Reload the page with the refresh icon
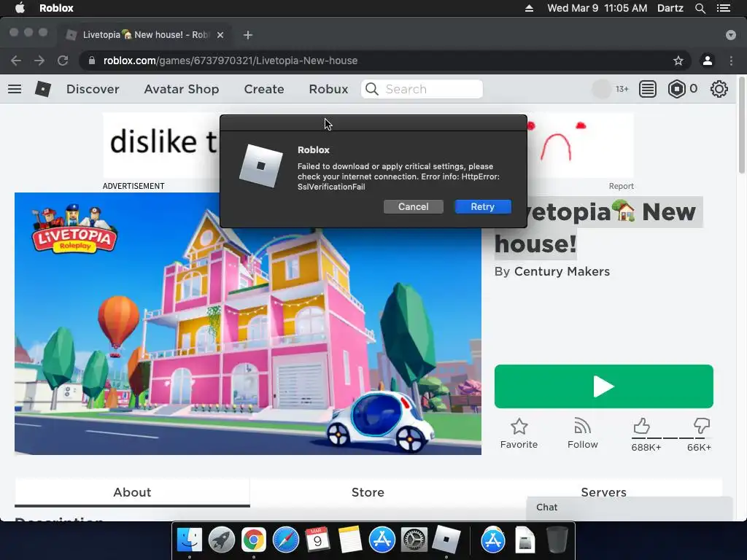 pyautogui.click(x=63, y=61)
